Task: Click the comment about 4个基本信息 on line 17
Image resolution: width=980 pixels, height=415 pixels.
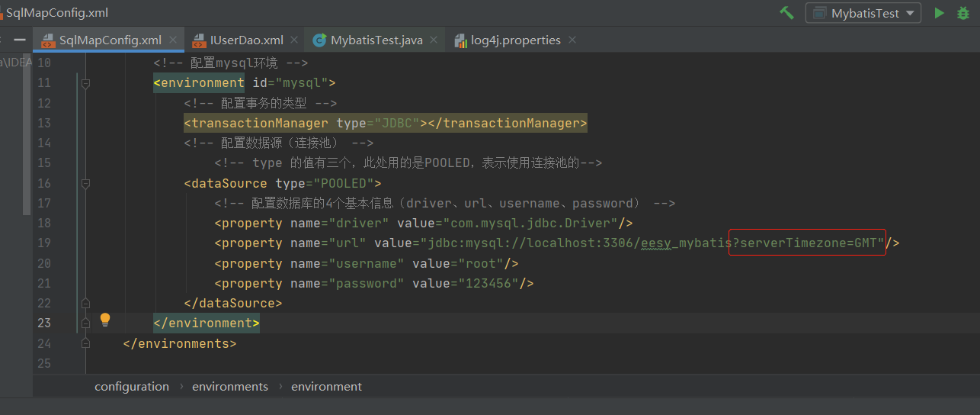Action: click(445, 204)
